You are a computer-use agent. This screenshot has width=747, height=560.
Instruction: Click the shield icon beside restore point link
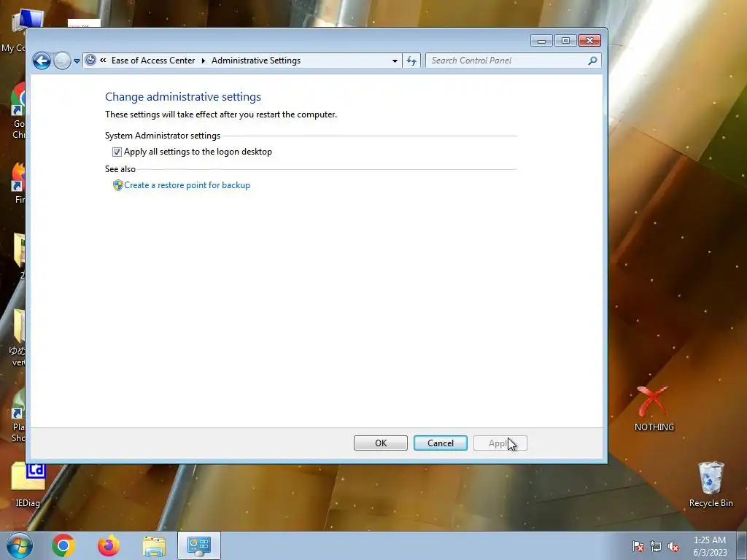117,185
